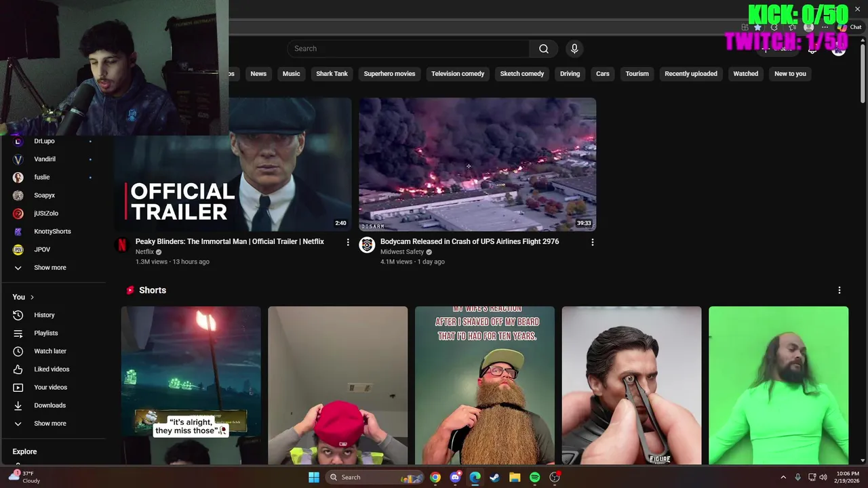Screen dimensions: 868x488
Task: Open the red beanie Short
Action: point(338,386)
